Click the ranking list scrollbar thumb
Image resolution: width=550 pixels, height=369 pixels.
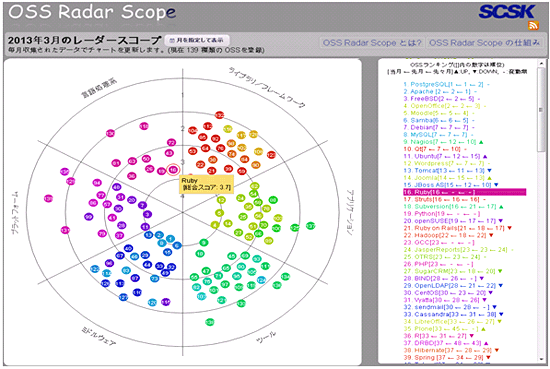[541, 109]
